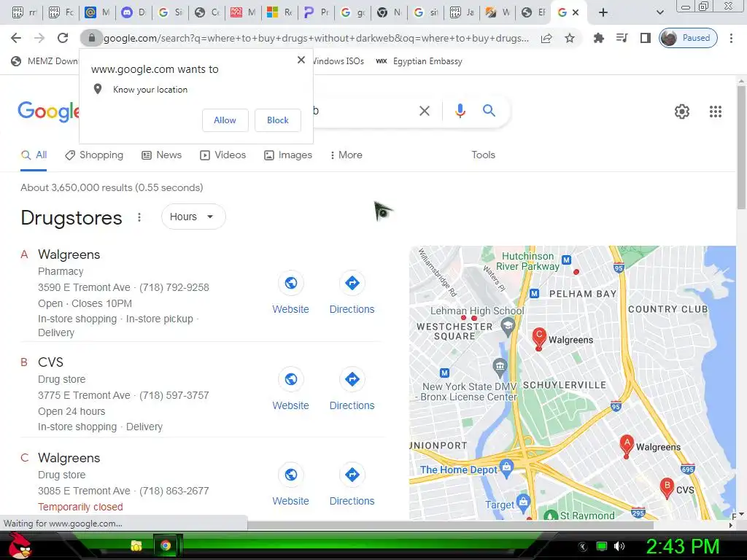Viewport: 747px width, 560px height.
Task: Share this page via the share icon
Action: [546, 38]
